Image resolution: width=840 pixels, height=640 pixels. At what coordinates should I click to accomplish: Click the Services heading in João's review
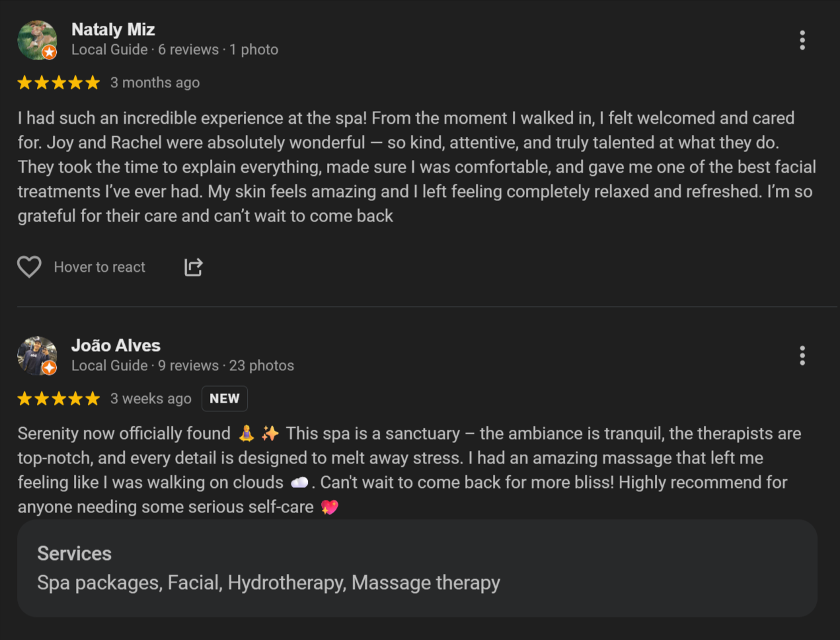(74, 553)
